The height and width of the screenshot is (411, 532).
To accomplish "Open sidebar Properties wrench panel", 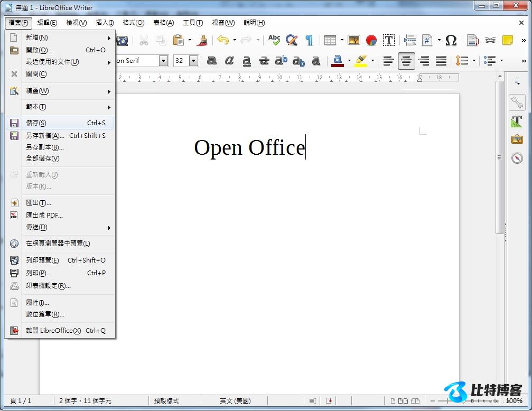I will coord(517,102).
